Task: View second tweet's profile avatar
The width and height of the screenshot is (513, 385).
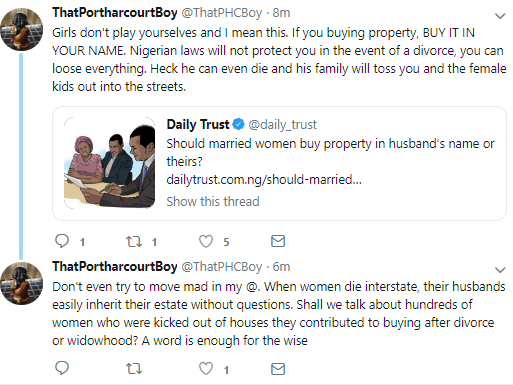Action: 22,283
